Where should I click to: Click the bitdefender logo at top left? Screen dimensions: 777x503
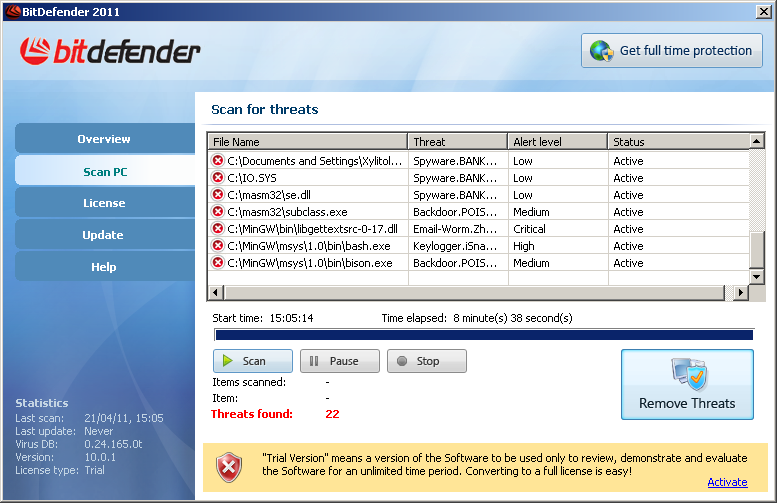click(x=110, y=52)
